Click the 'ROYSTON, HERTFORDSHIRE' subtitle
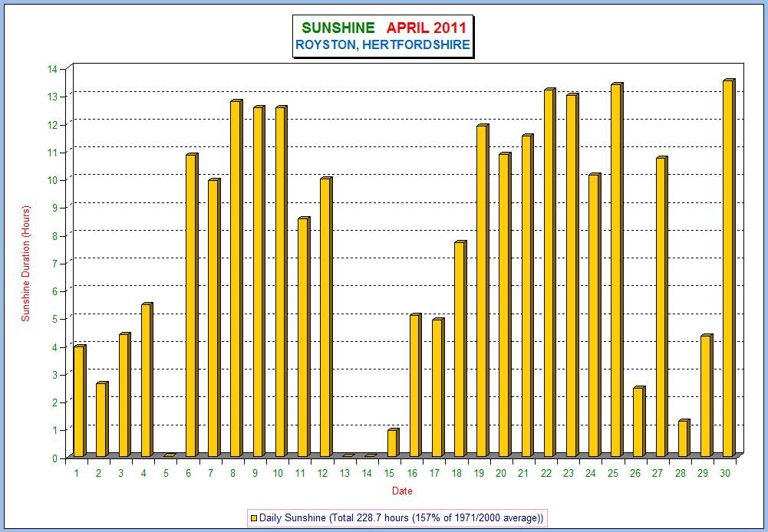Screen dimensions: 768x532 383,45
